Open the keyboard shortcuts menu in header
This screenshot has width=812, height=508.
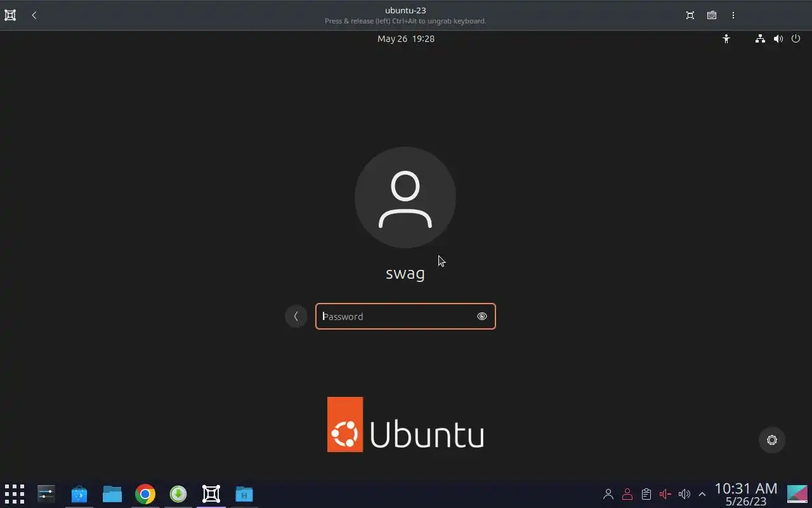[x=712, y=15]
